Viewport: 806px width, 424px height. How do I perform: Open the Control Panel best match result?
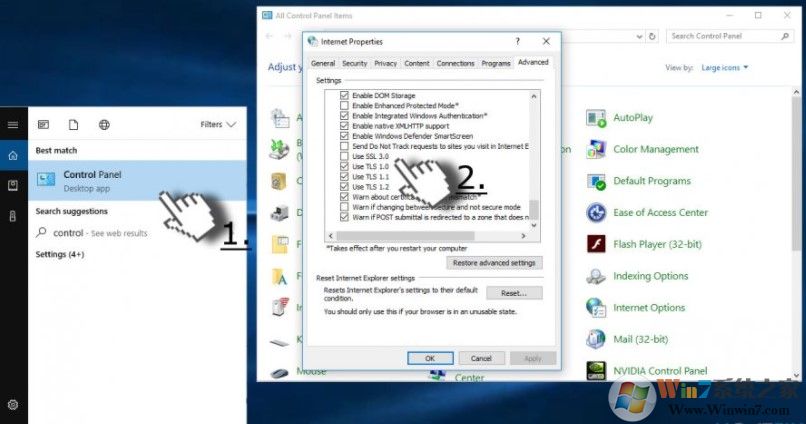137,180
